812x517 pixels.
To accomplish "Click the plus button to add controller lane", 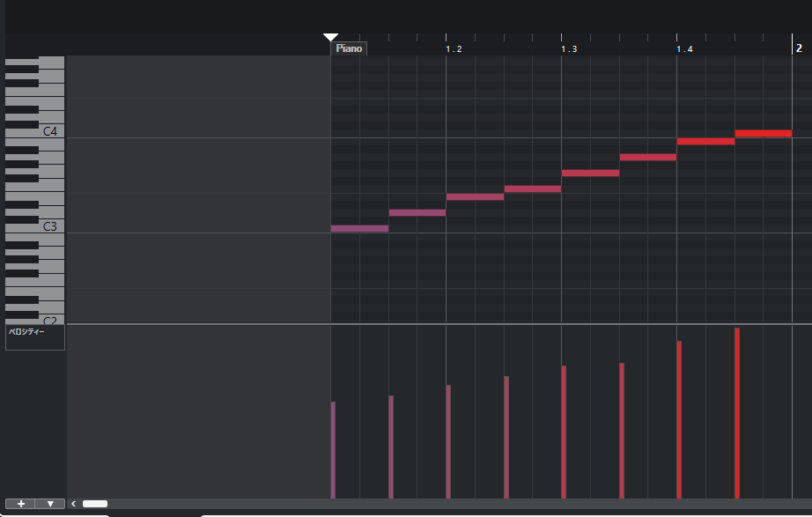I will click(x=20, y=504).
